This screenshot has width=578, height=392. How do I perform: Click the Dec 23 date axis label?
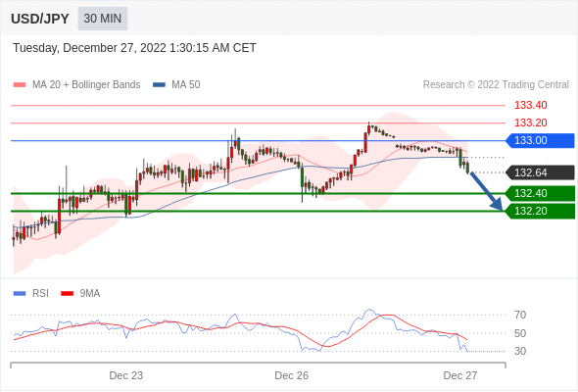[x=125, y=375]
